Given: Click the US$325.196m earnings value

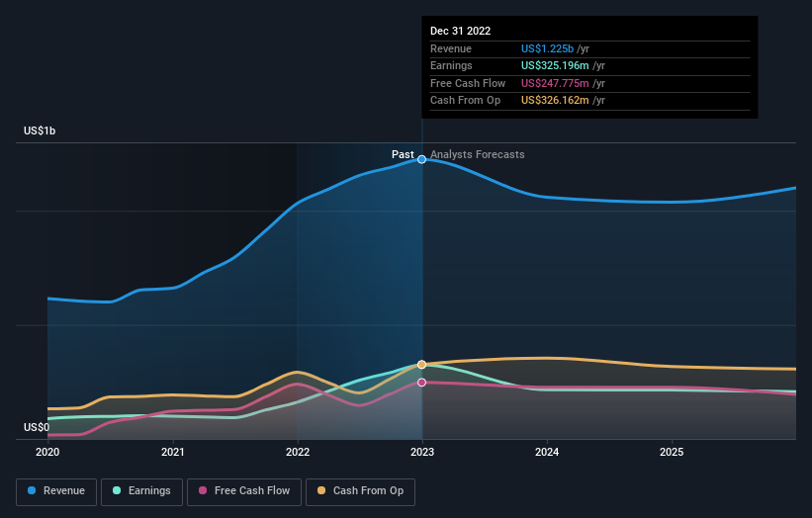Looking at the screenshot, I should 555,65.
